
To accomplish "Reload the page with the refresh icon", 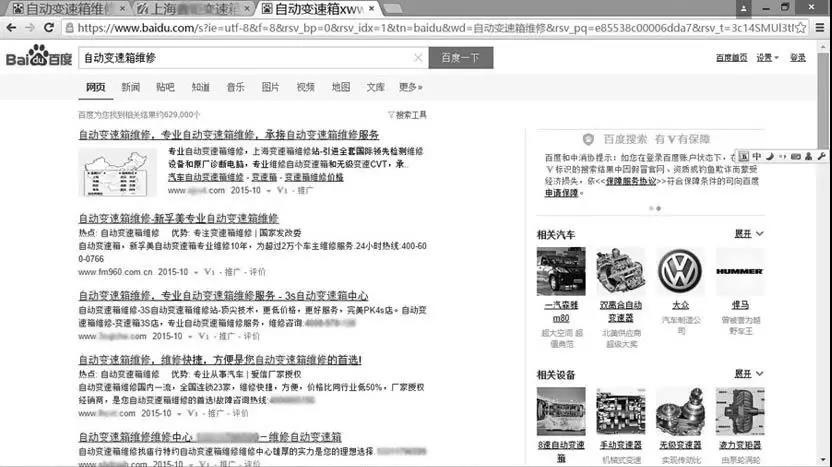I will [x=49, y=28].
